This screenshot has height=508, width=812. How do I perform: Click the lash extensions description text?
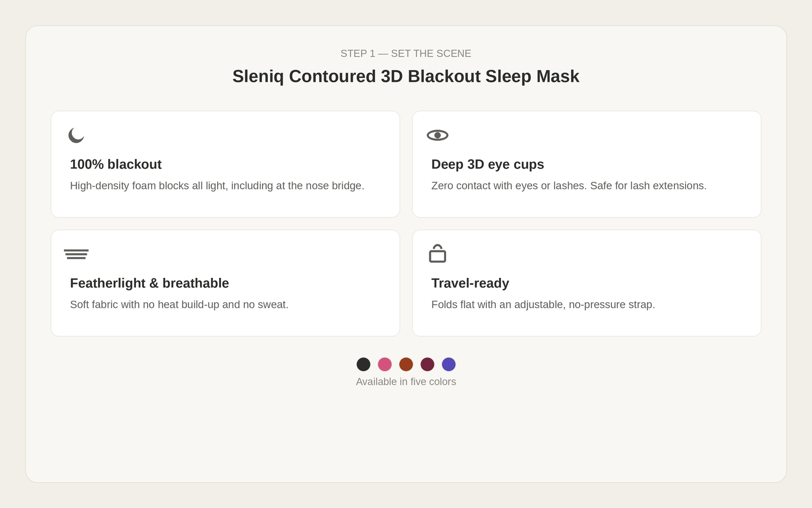point(569,186)
